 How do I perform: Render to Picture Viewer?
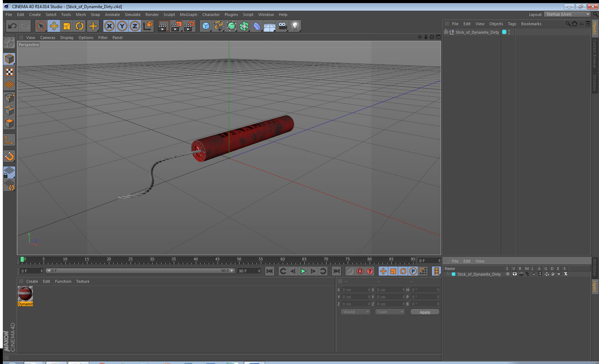point(176,26)
